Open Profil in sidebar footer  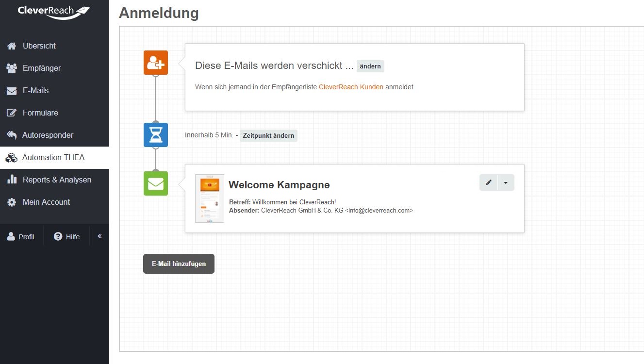pyautogui.click(x=21, y=237)
